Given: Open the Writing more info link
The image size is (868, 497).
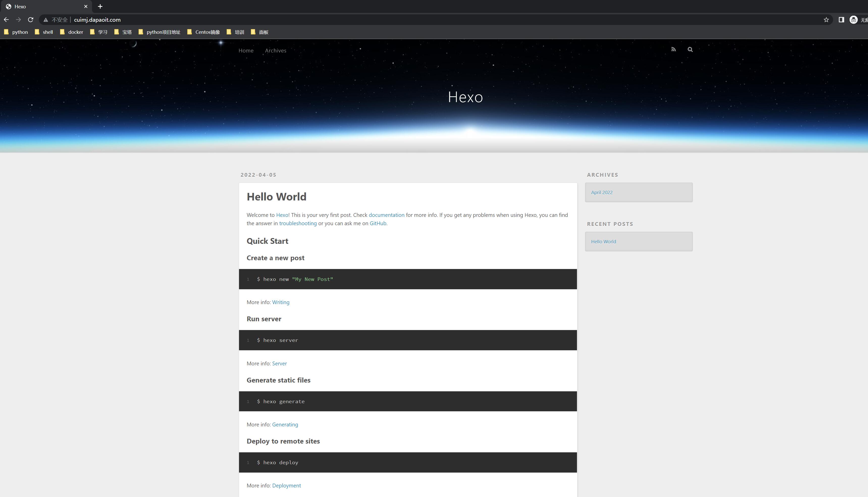Looking at the screenshot, I should click(x=281, y=302).
